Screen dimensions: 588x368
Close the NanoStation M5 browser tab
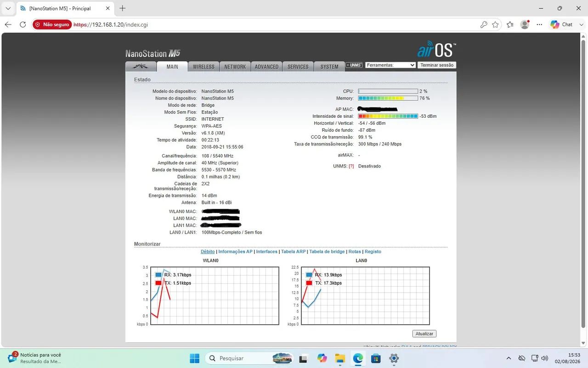[x=108, y=8]
